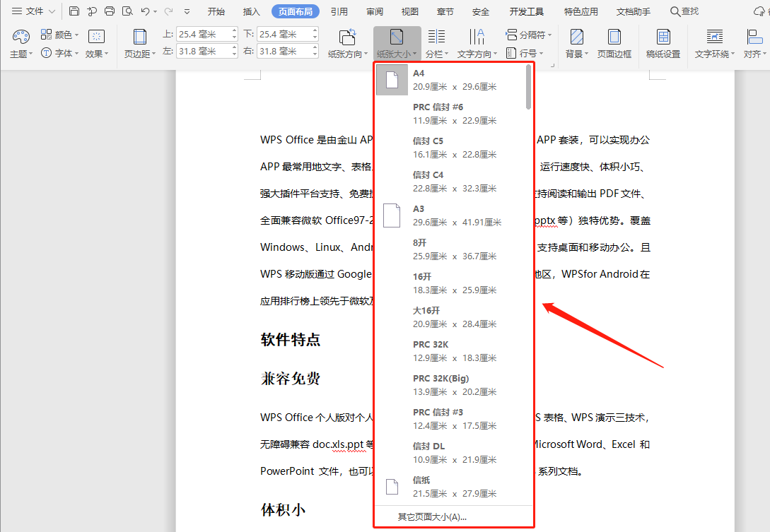Click the Print icon in quick access toolbar
The height and width of the screenshot is (532, 770).
[x=110, y=11]
